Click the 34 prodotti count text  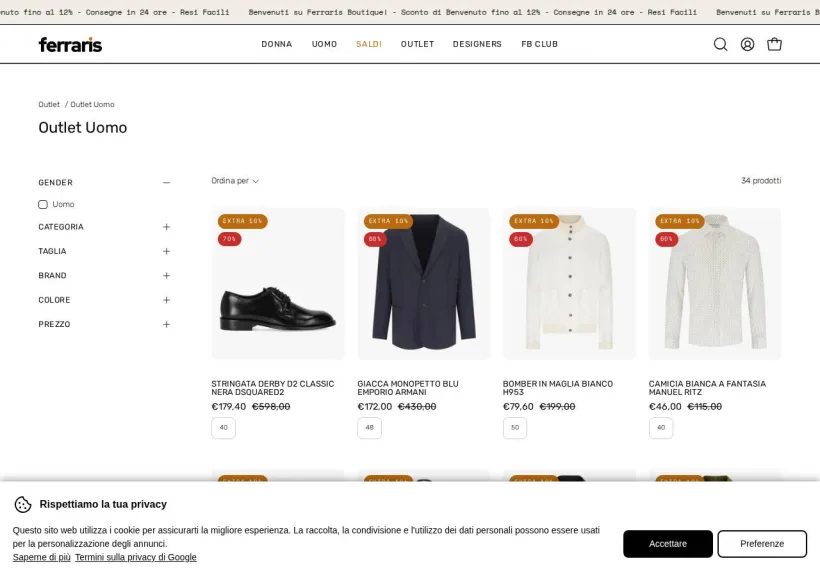tap(761, 181)
